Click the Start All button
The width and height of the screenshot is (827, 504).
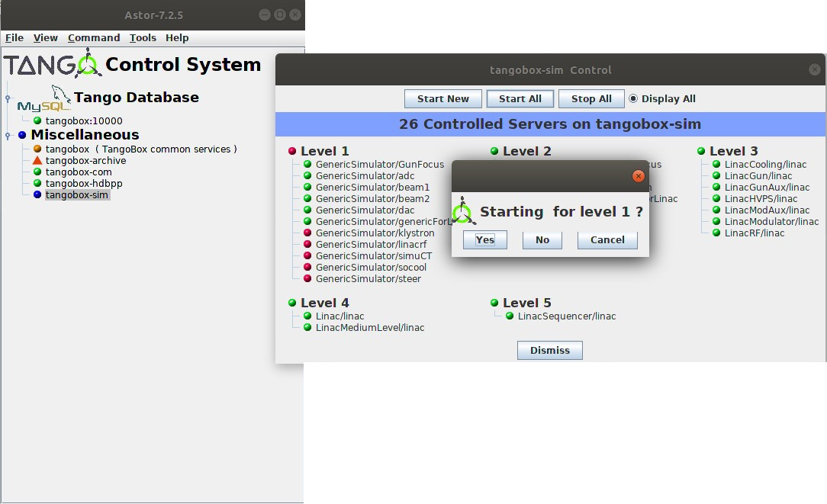point(520,98)
